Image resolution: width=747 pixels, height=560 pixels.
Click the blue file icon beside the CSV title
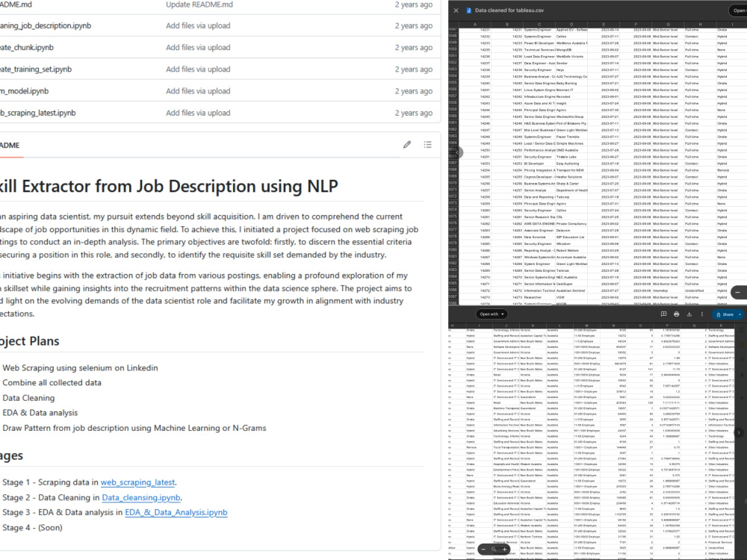pyautogui.click(x=469, y=10)
